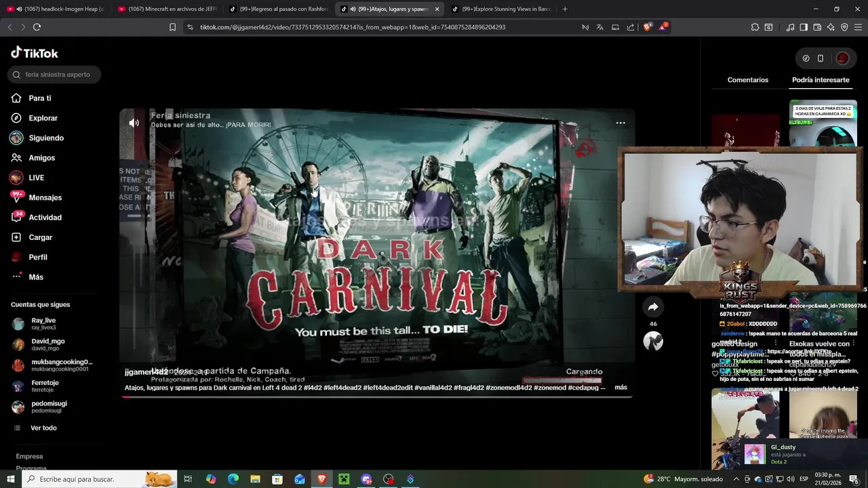Viewport: 868px width, 488px height.
Task: Click the share page icon in address bar
Action: 631,27
